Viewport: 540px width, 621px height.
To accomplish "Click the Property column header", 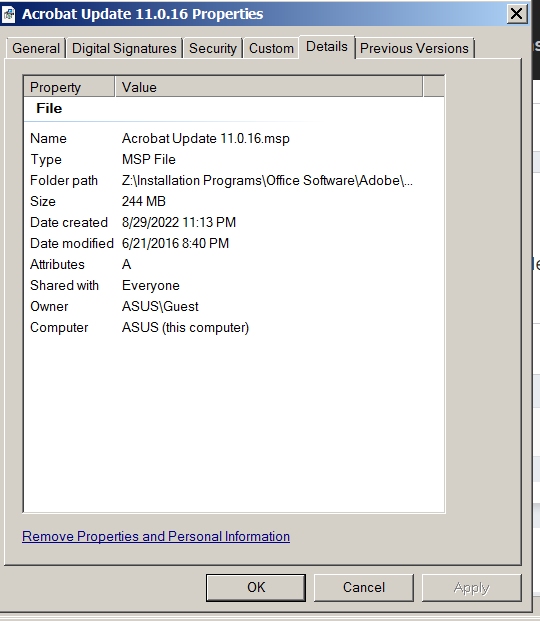I will (69, 87).
